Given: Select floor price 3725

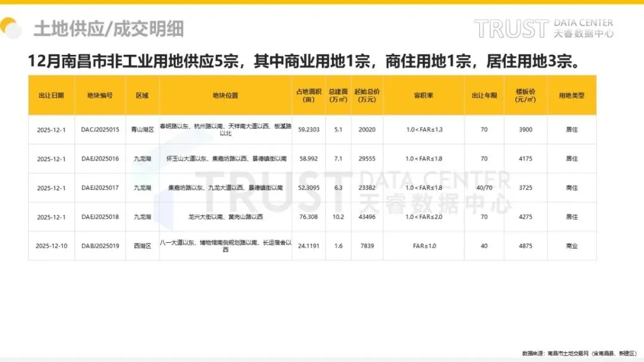Looking at the screenshot, I should (525, 188).
